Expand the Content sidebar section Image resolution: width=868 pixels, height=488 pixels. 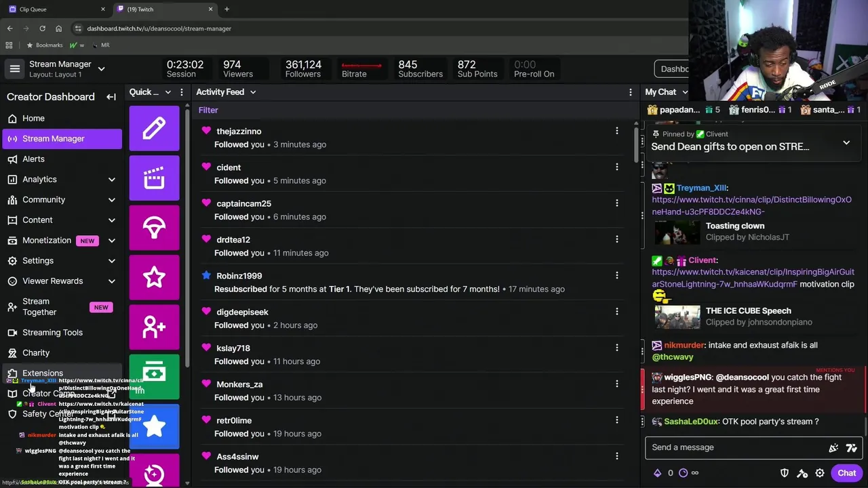112,220
